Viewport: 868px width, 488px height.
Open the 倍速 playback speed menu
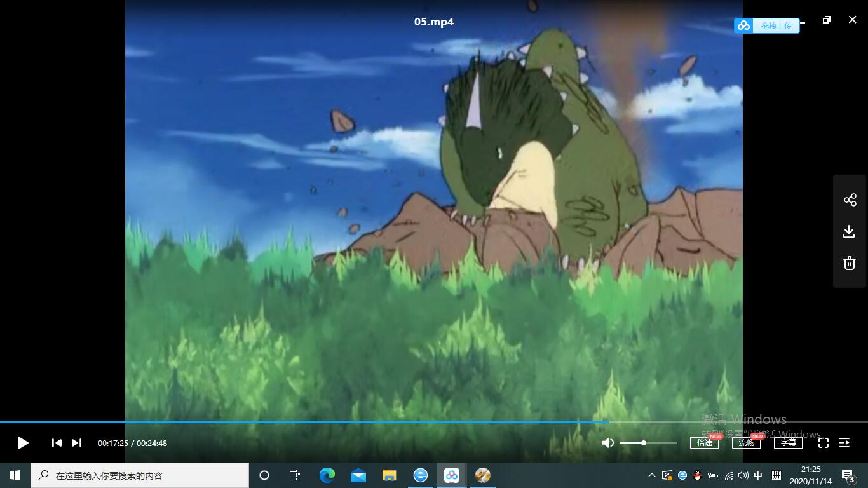coord(705,443)
